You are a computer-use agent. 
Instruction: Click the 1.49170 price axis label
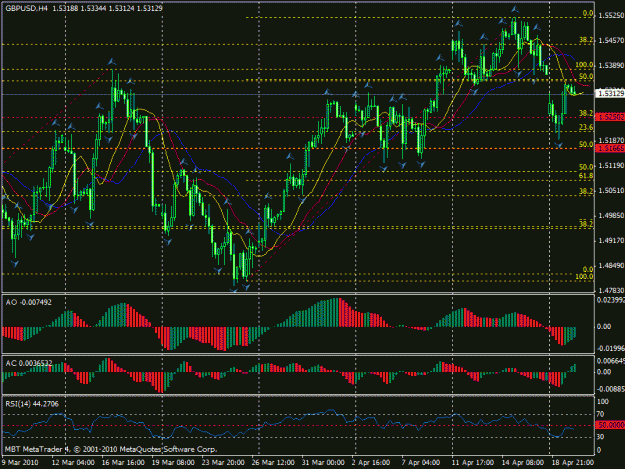click(x=611, y=240)
